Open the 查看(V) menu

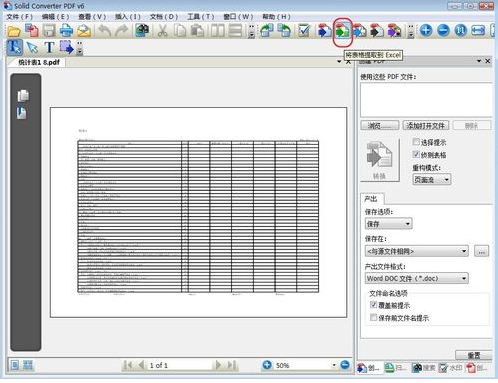click(92, 17)
